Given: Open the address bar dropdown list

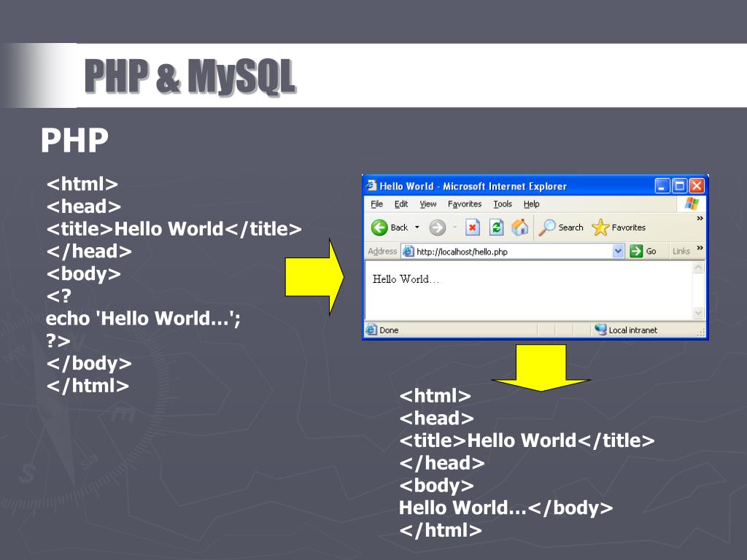Looking at the screenshot, I should (x=618, y=251).
